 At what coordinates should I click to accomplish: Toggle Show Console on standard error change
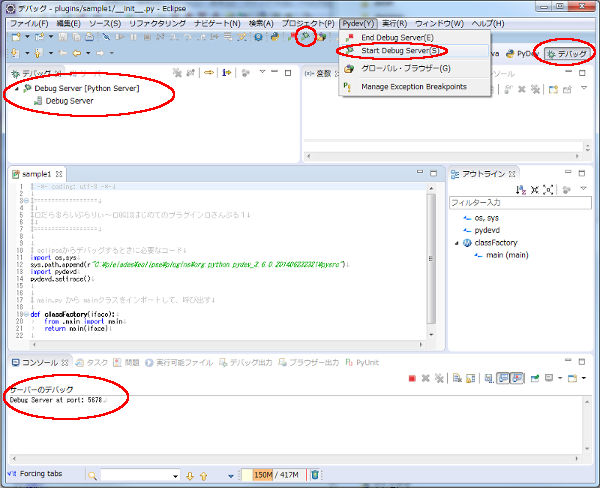(x=517, y=378)
